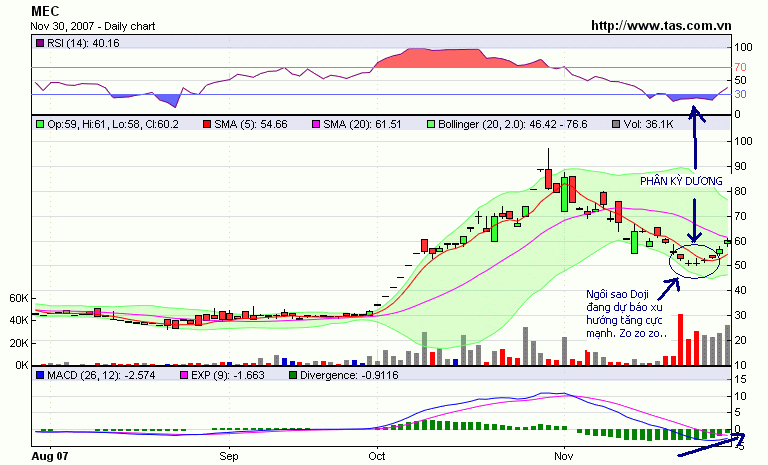
Task: Click the 'SMA (20): 61.51' label
Action: (x=362, y=124)
